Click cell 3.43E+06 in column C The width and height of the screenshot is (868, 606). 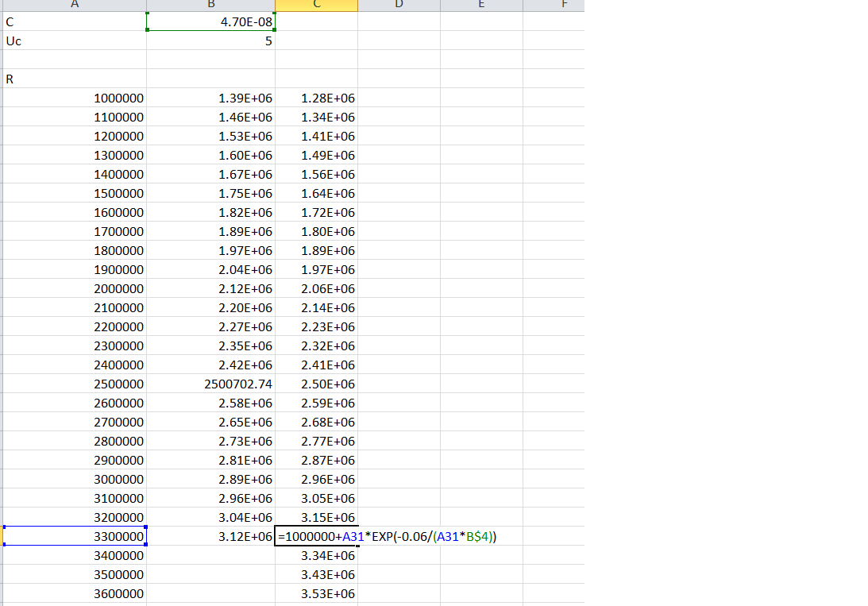click(316, 574)
